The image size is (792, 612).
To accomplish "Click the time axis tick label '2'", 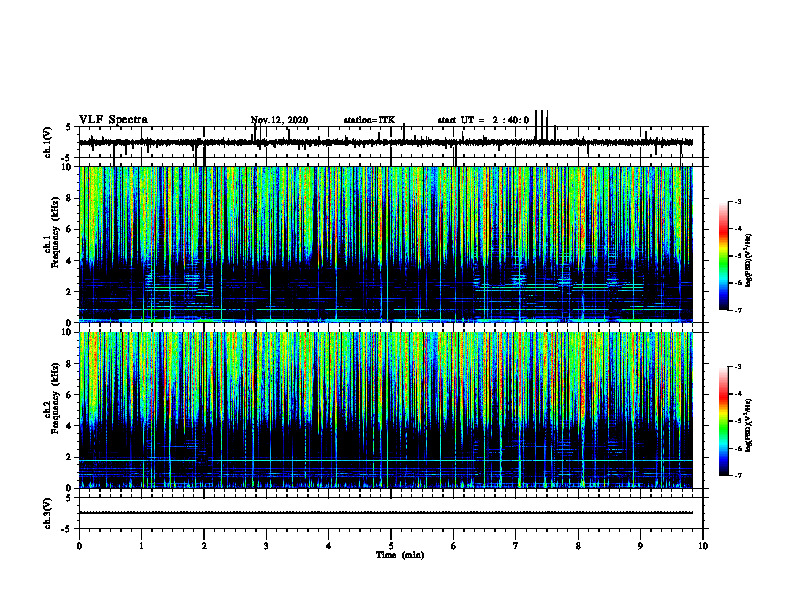I will click(204, 546).
